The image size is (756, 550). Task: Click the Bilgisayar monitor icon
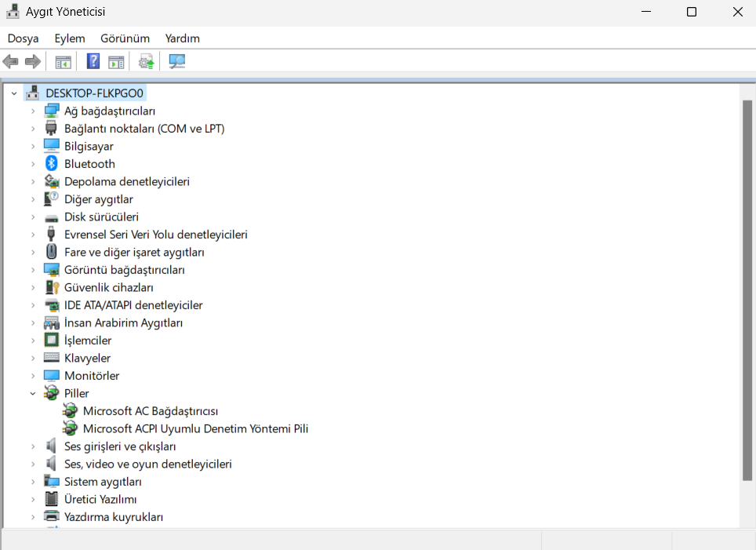coord(51,146)
